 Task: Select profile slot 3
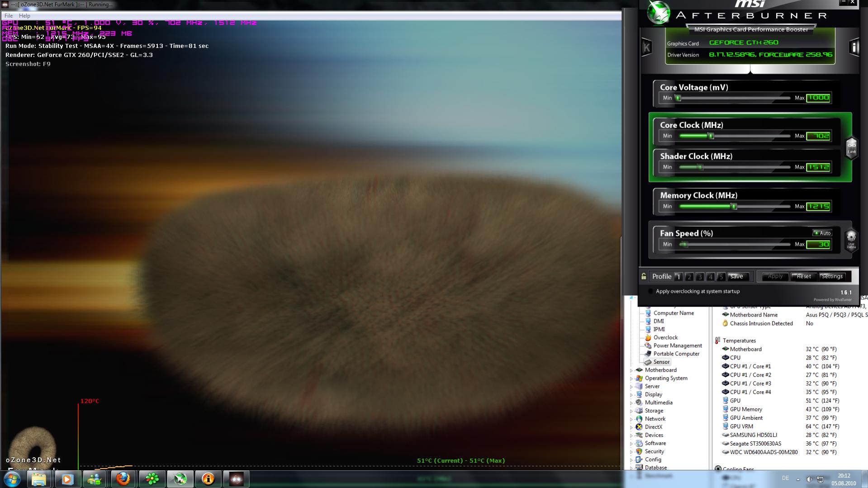tap(700, 276)
